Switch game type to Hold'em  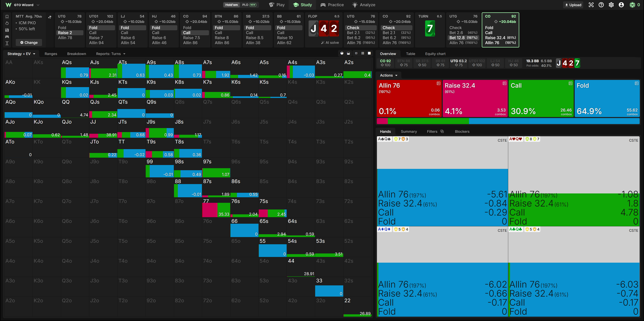click(x=231, y=5)
